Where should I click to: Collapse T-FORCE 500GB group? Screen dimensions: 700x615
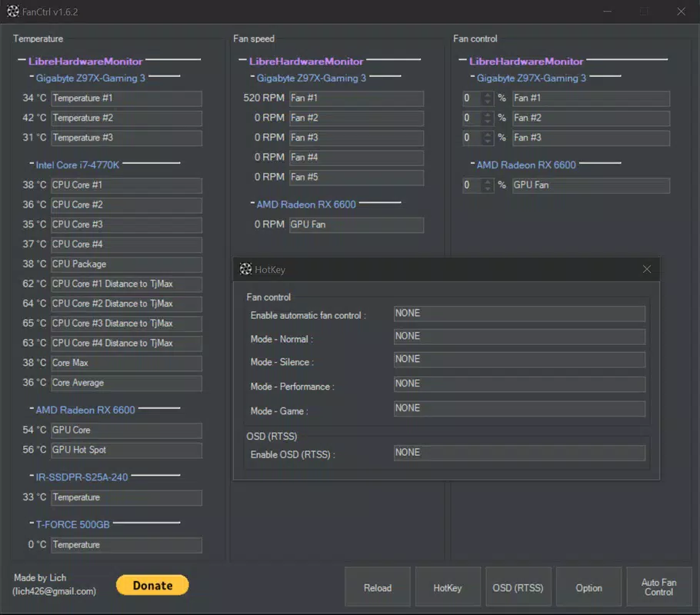pos(32,523)
